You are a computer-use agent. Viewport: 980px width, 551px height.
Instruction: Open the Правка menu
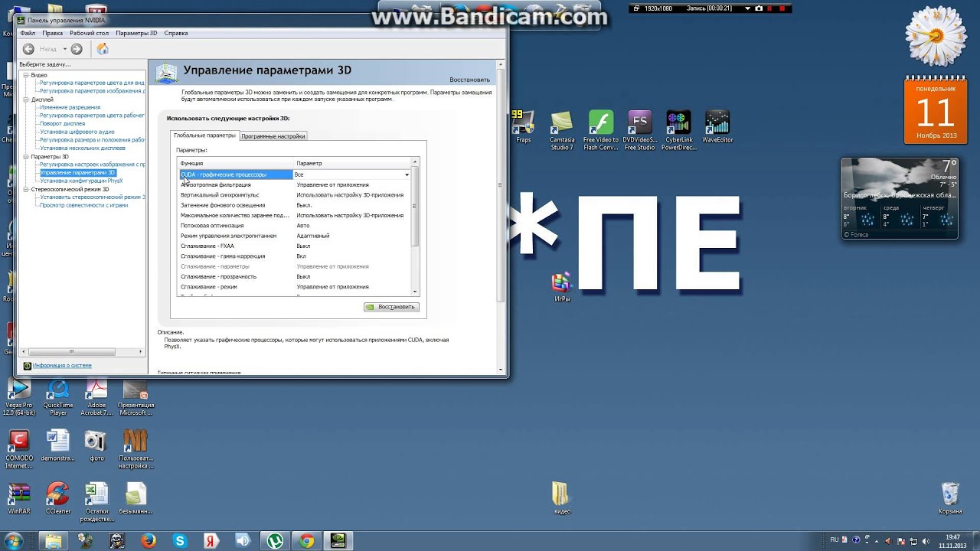(52, 33)
